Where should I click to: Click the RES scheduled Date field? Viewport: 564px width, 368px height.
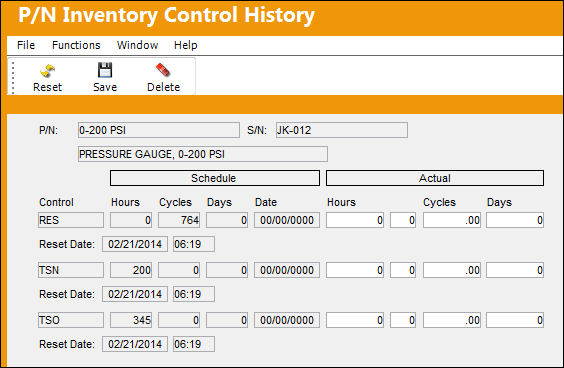tap(287, 220)
